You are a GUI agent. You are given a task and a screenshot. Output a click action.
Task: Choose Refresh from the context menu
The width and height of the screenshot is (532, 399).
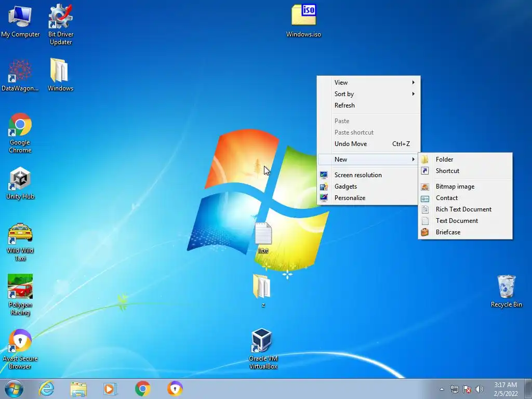tap(368, 105)
